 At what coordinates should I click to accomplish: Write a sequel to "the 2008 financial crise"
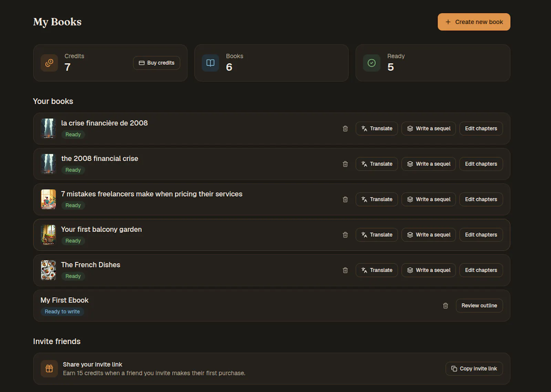pos(429,164)
